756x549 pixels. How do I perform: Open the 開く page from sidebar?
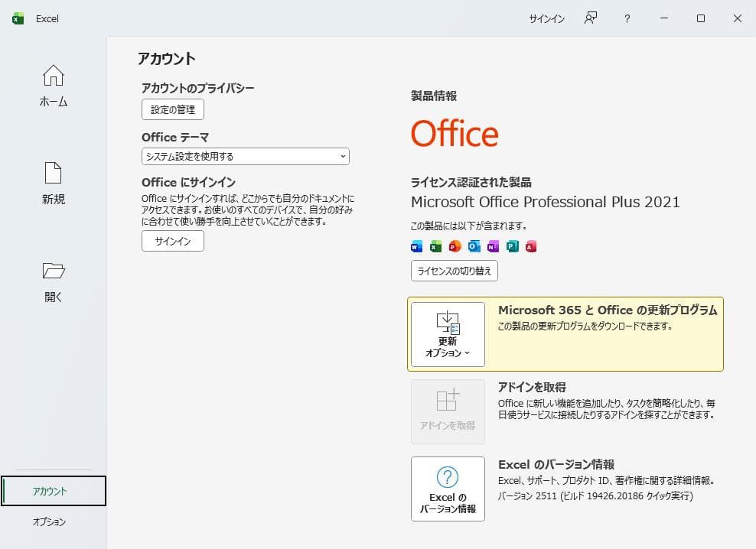pyautogui.click(x=54, y=281)
